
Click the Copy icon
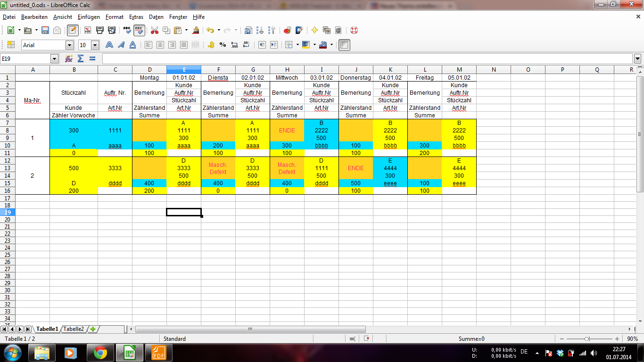click(x=166, y=30)
